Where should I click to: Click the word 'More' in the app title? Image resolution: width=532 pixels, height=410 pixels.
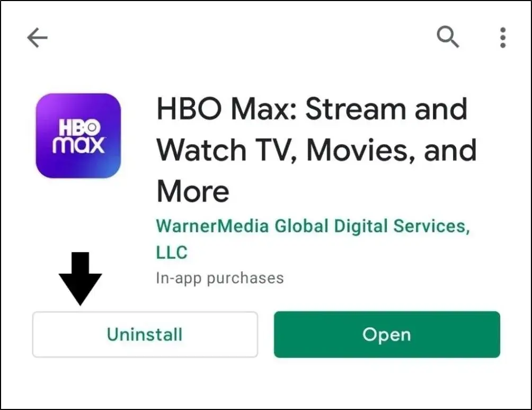(x=193, y=191)
